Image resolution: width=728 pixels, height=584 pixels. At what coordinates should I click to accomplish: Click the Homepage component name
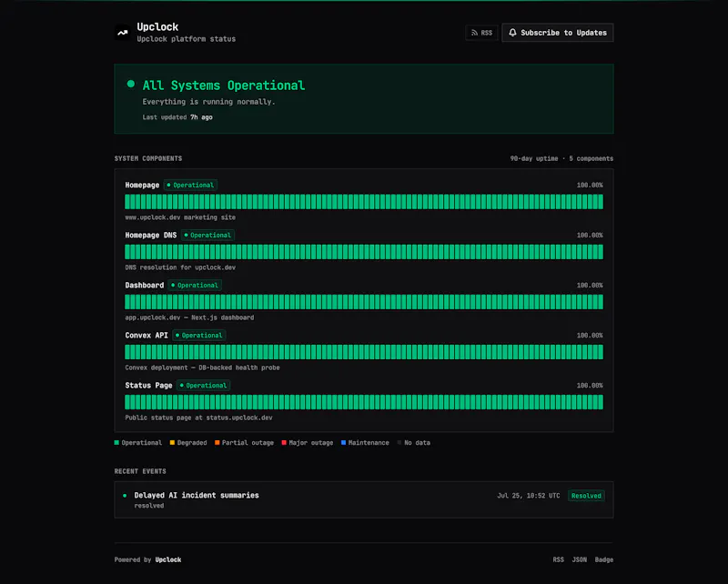tap(142, 185)
